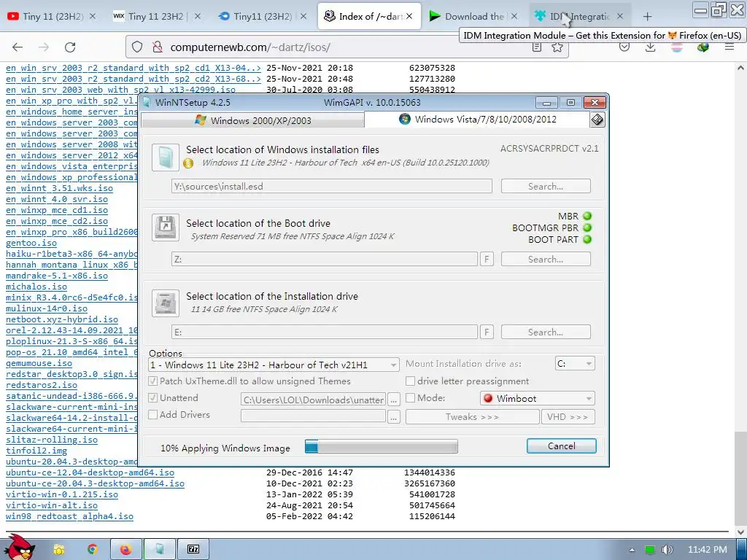Click the insecure connection lock icon

tap(157, 47)
